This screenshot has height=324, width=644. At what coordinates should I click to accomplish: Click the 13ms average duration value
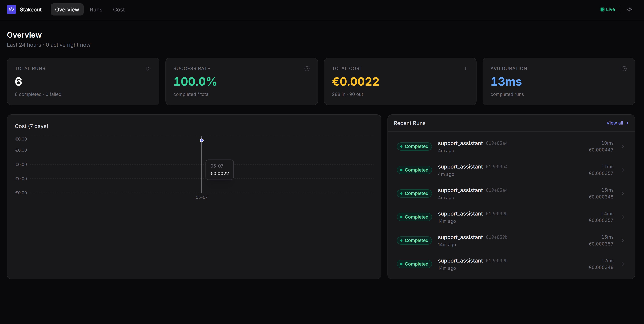click(x=506, y=82)
